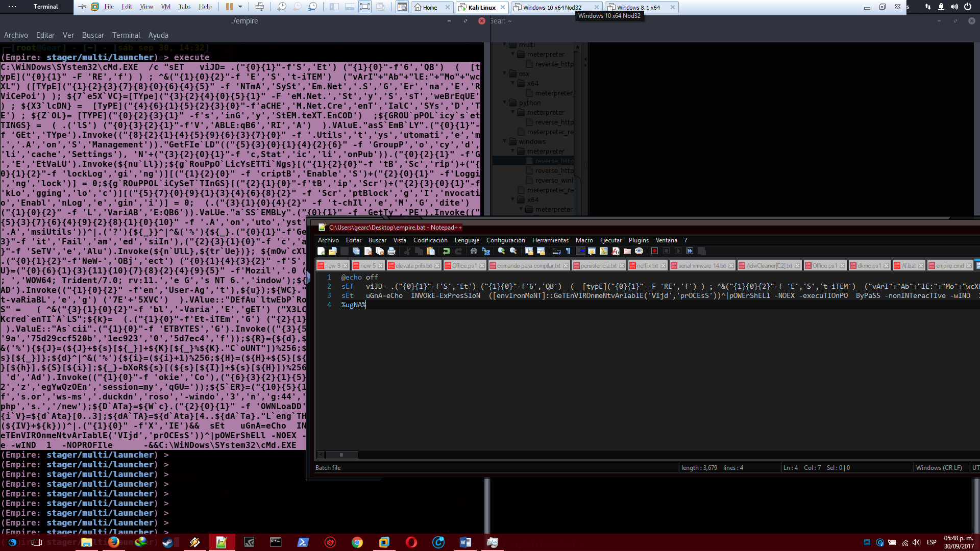
Task: Zoom in with the magnifier toolbar icon
Action: click(500, 251)
